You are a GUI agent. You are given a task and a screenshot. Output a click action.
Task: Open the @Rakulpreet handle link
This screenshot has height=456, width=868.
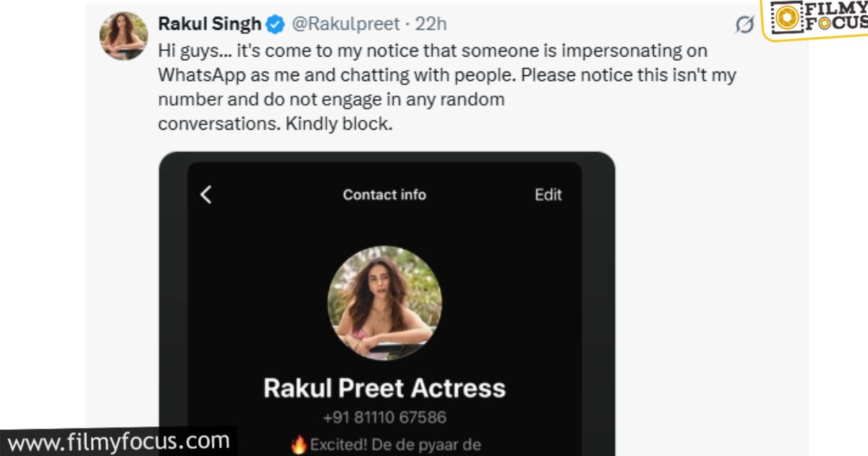[x=346, y=24]
